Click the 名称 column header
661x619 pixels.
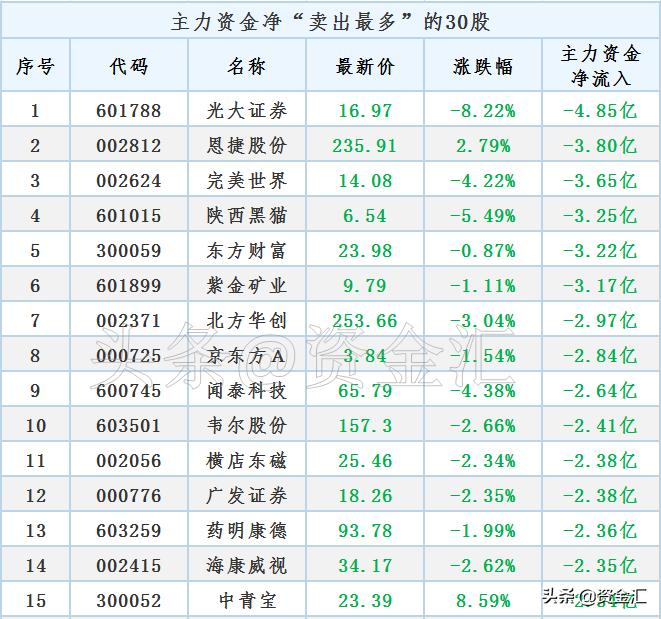[247, 66]
